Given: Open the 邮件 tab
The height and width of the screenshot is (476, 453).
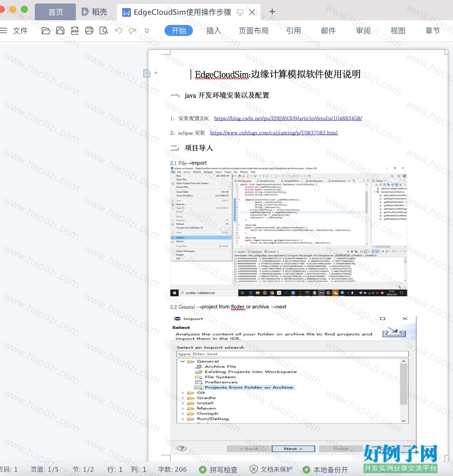Looking at the screenshot, I should coord(328,31).
